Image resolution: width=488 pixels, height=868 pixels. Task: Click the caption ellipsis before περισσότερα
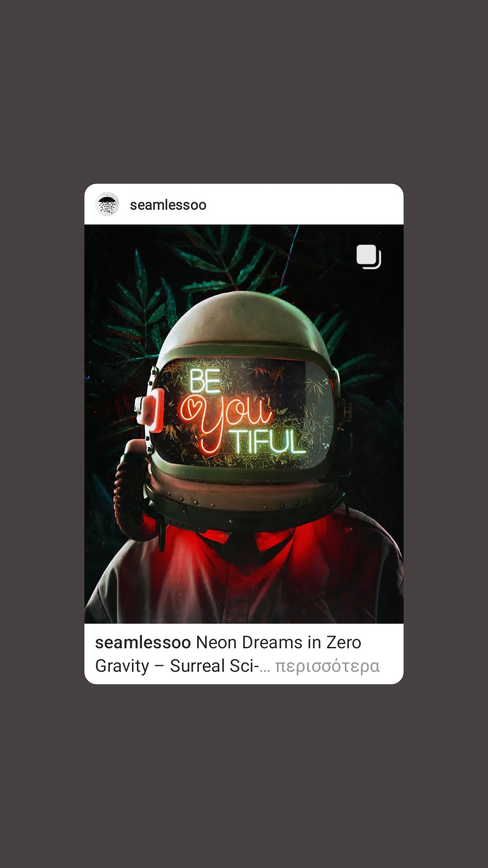(x=265, y=668)
